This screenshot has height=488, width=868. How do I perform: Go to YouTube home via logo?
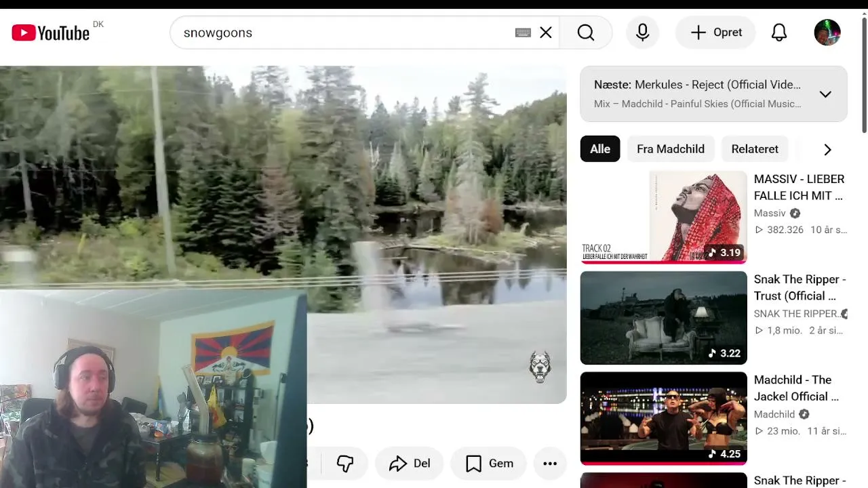51,33
